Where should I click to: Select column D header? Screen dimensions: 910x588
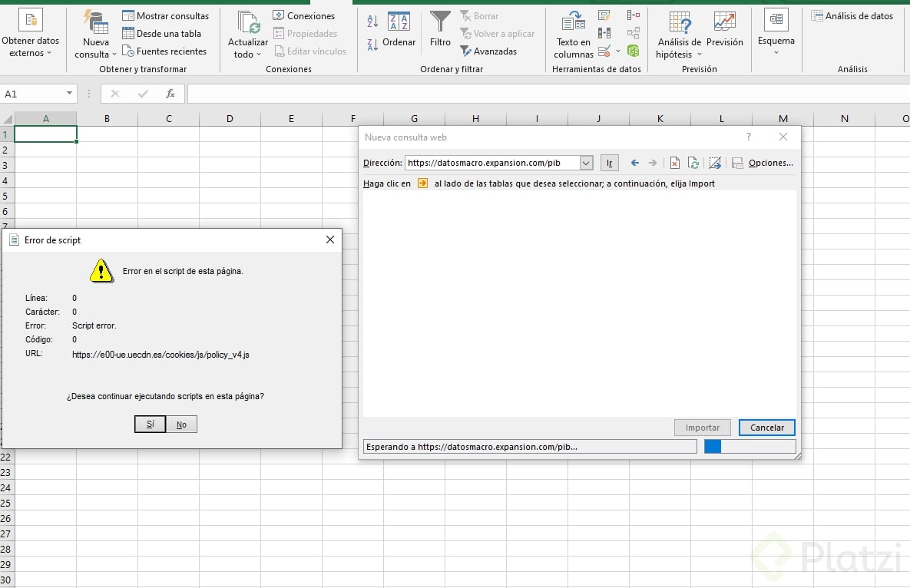230,119
